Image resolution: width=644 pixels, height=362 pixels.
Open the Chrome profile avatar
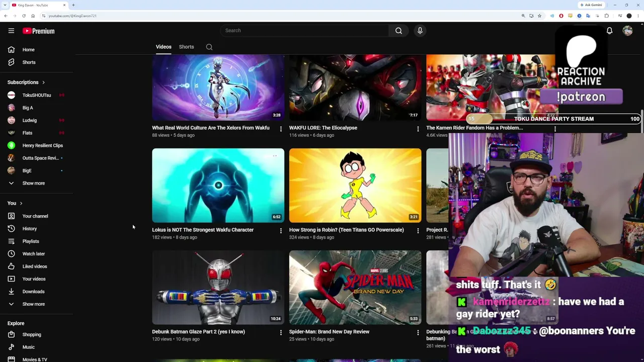(x=629, y=16)
